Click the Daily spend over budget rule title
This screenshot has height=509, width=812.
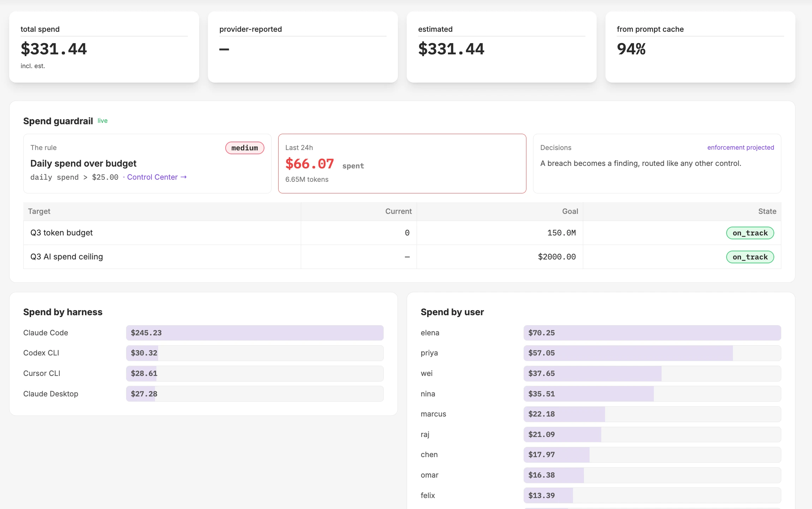(83, 163)
